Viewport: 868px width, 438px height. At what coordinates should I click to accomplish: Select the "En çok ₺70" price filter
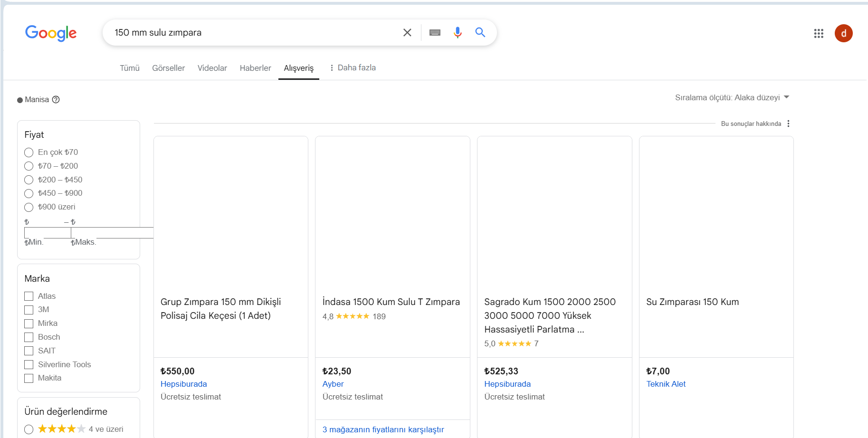[29, 152]
